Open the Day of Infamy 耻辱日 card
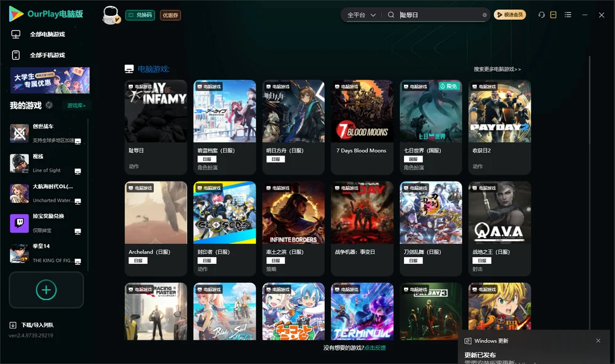Viewport: 615px width, 364px height. tap(156, 127)
